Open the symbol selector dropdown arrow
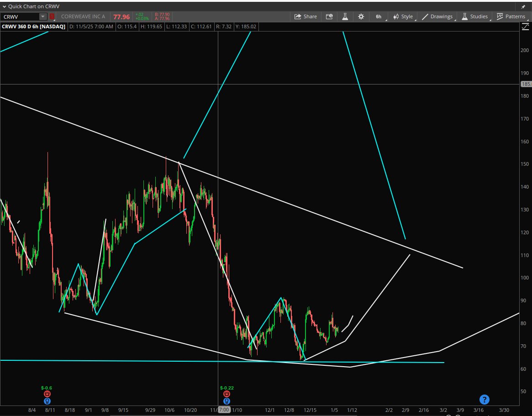This screenshot has width=532, height=416. click(x=43, y=16)
